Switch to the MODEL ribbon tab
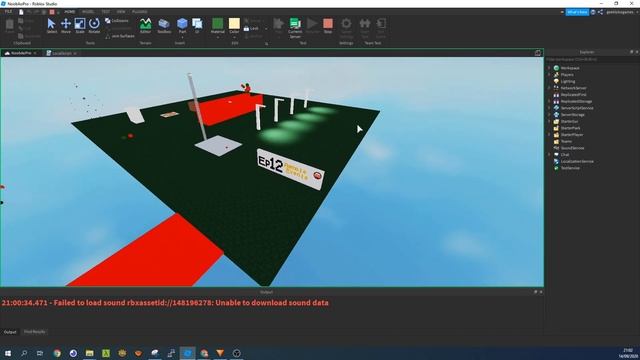This screenshot has height=360, width=640. (x=88, y=12)
